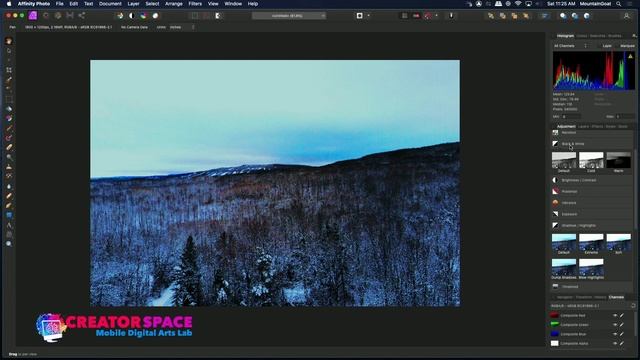
Task: Switch to the History panel tab
Action: 600,297
